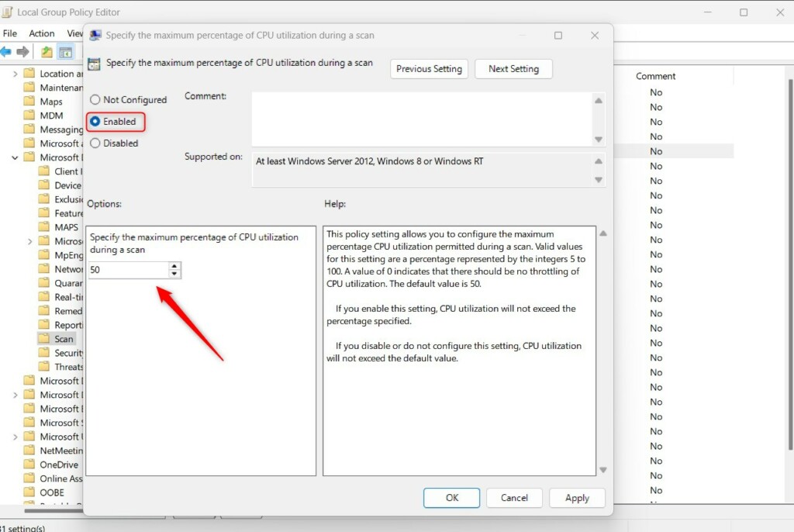794x532 pixels.
Task: Collapse the expanded Microsoft Defender node
Action: [x=15, y=157]
